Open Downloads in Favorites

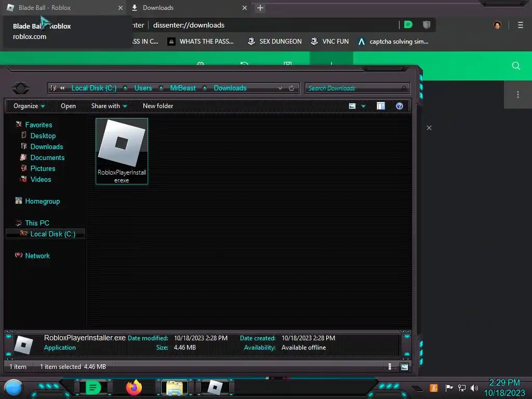(x=47, y=147)
